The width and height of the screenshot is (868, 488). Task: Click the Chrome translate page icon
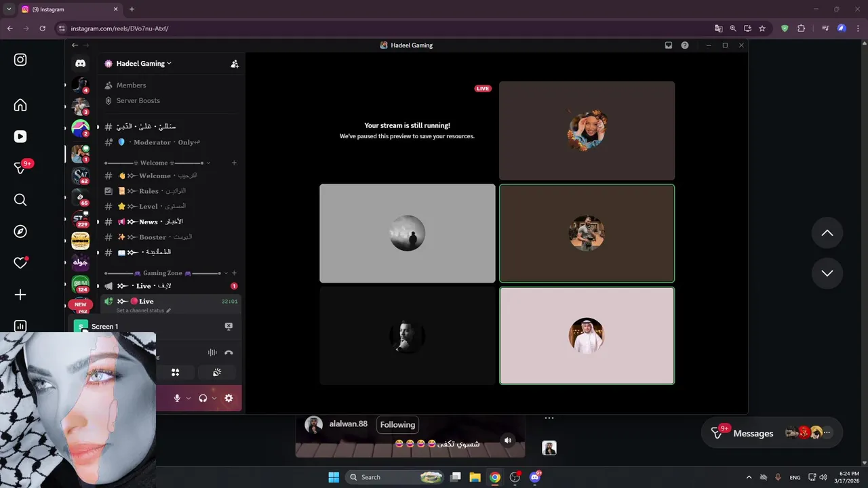[x=718, y=28]
